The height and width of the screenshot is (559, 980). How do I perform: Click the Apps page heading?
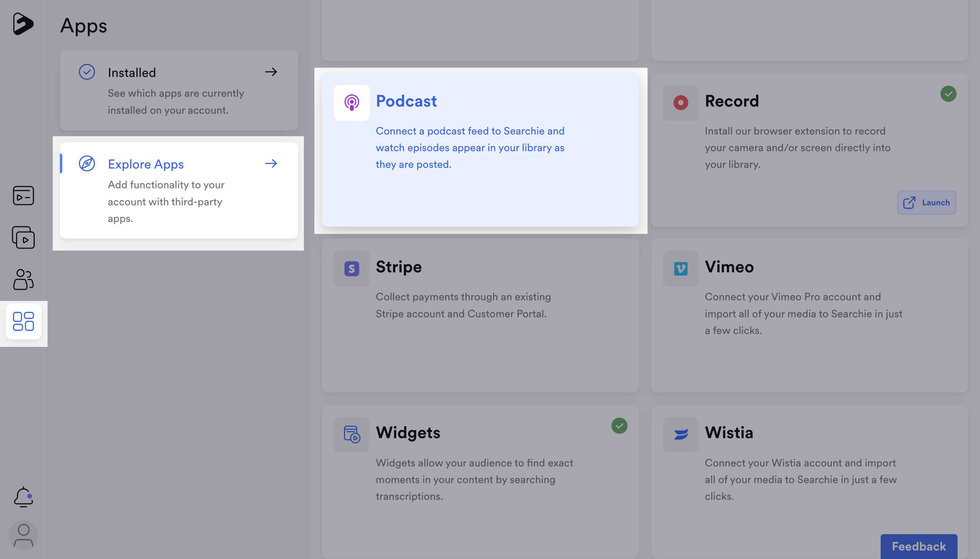click(x=84, y=26)
